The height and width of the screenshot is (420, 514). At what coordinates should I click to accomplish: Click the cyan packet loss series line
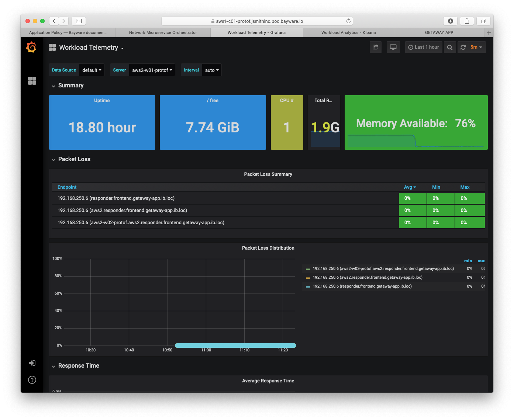[x=235, y=346]
